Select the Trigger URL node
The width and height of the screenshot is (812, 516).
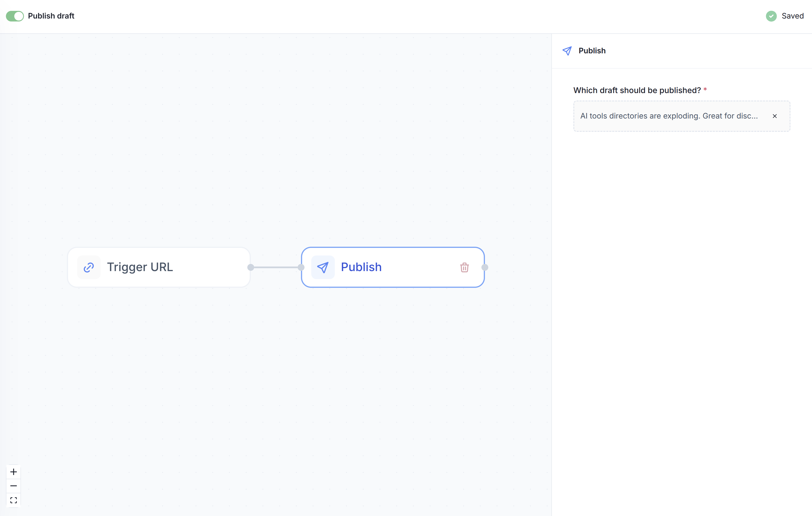pos(158,267)
